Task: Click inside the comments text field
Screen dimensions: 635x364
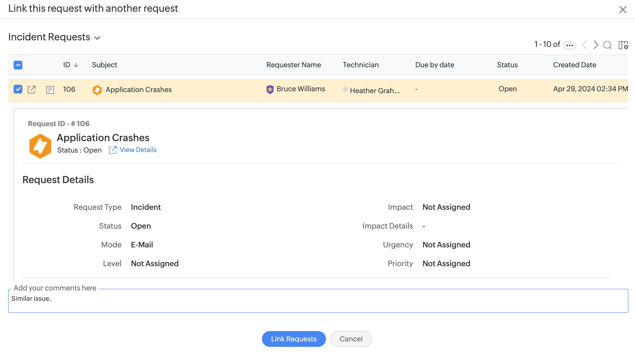Action: pos(318,301)
